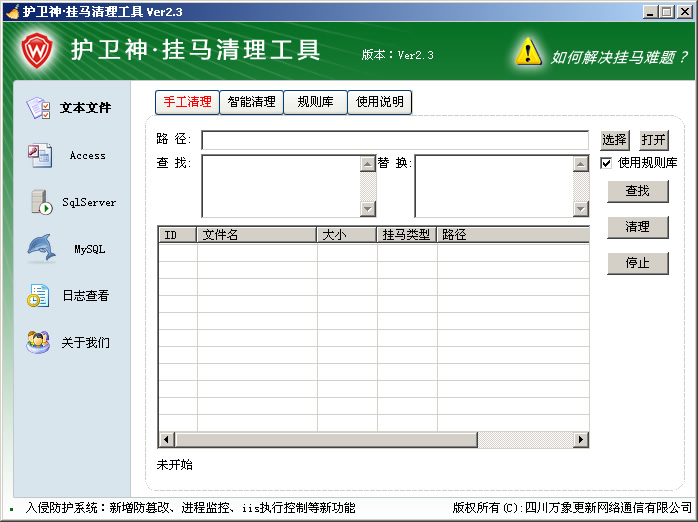This screenshot has width=698, height=522.
Task: Click the 查找 button
Action: pos(637,191)
